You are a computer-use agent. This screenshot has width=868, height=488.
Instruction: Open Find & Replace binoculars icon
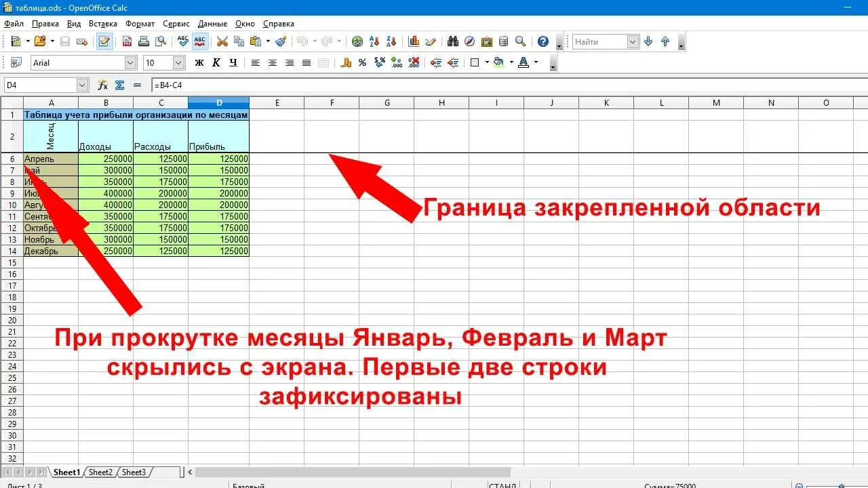(x=453, y=41)
